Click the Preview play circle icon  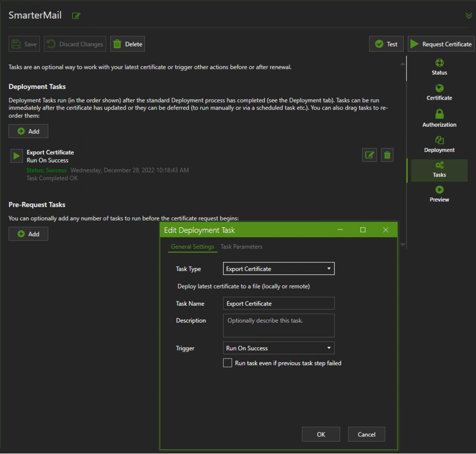(x=439, y=189)
